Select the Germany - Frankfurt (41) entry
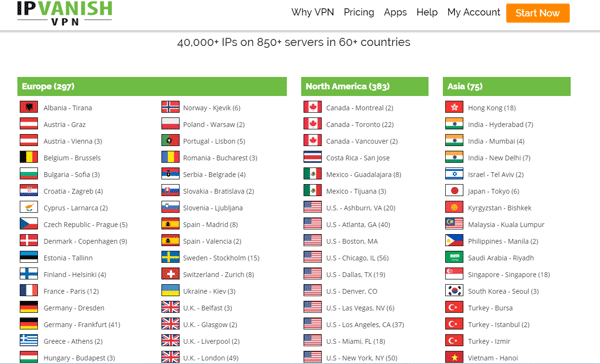 point(82,325)
